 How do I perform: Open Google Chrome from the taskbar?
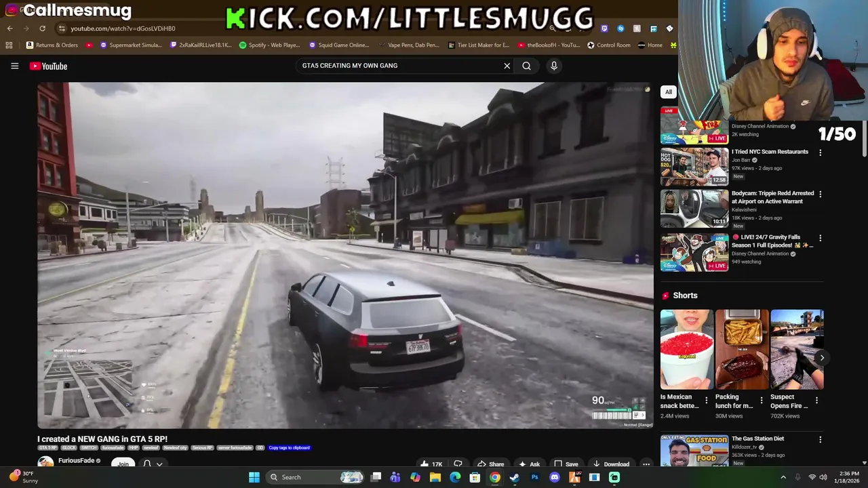495,477
